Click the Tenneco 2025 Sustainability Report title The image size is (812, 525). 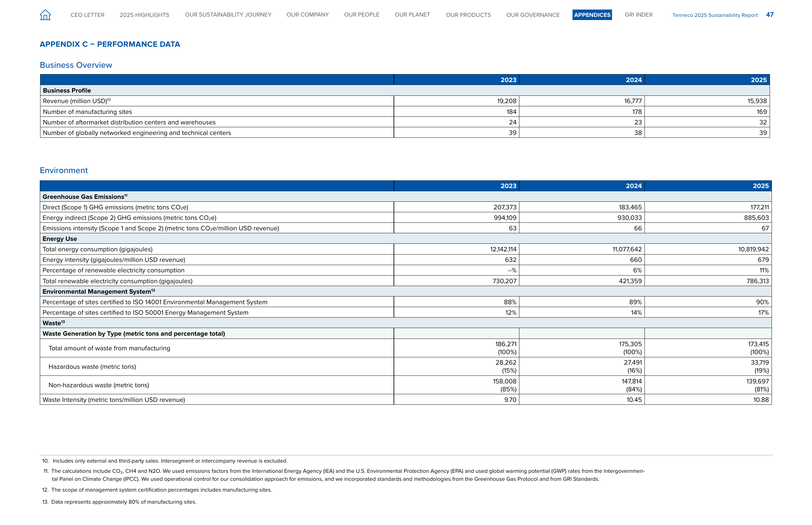(x=715, y=15)
